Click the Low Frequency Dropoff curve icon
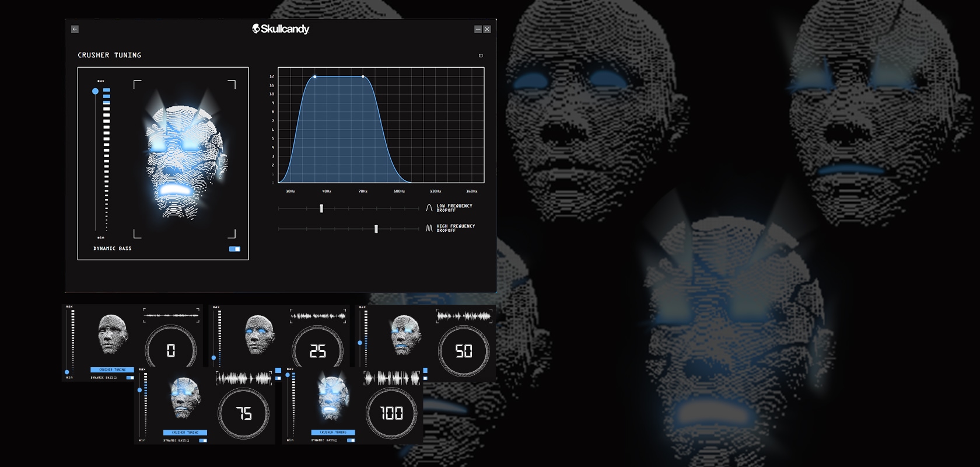980x467 pixels. click(429, 208)
